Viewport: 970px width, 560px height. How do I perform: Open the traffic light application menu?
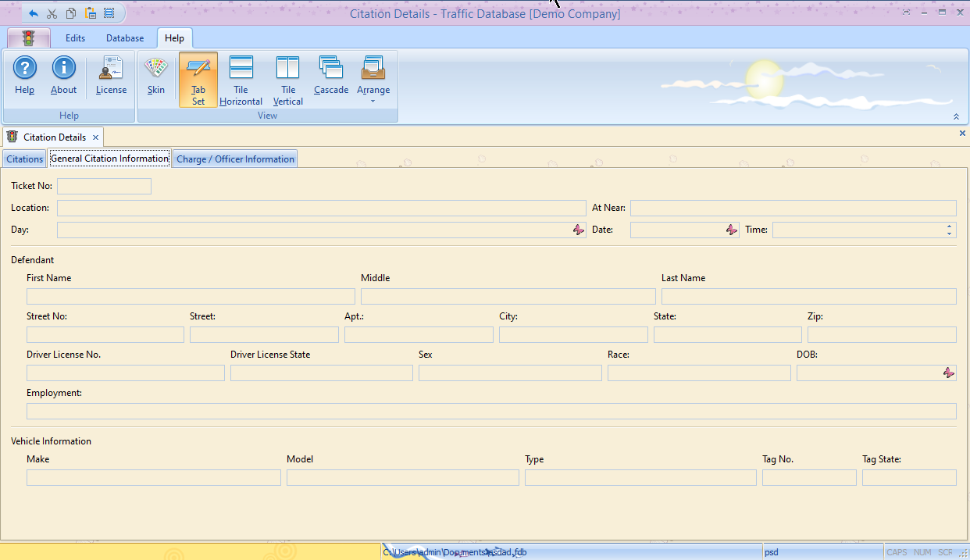[x=29, y=38]
